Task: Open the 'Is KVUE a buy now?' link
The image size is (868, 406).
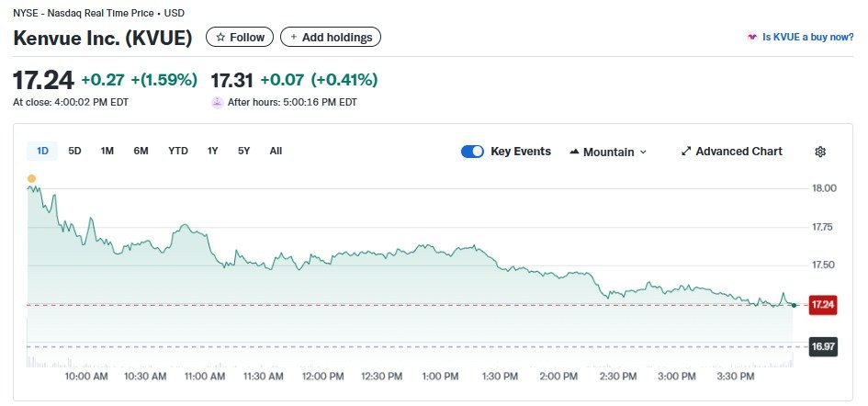Action: pyautogui.click(x=807, y=38)
